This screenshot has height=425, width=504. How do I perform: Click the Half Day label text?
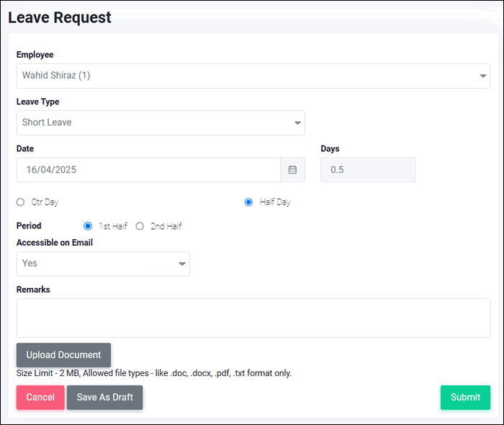(x=275, y=202)
